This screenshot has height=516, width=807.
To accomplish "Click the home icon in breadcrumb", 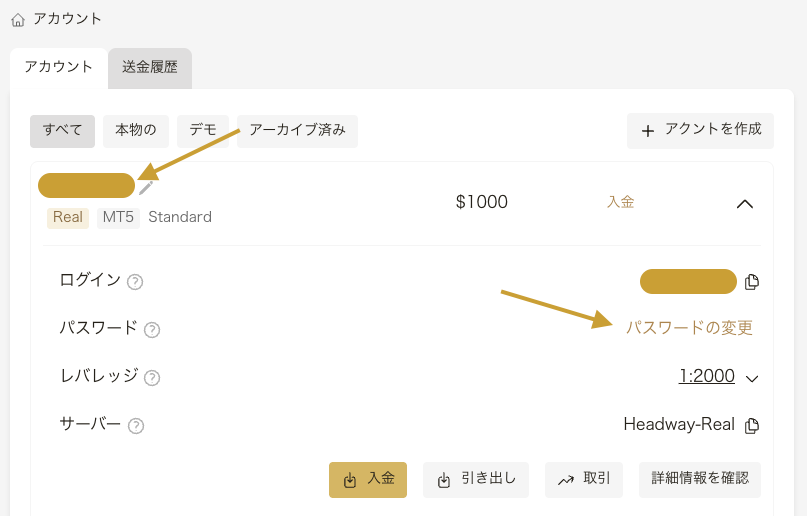I will [x=18, y=19].
